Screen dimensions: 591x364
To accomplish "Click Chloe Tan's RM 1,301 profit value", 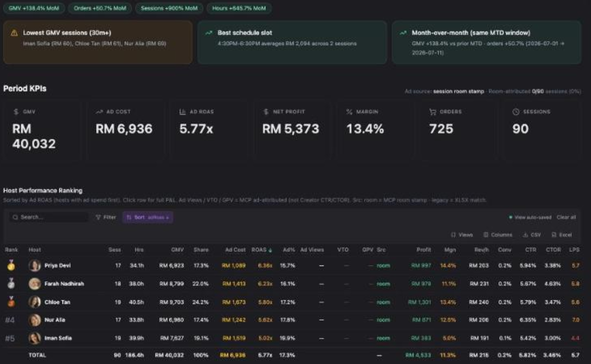I will (419, 302).
